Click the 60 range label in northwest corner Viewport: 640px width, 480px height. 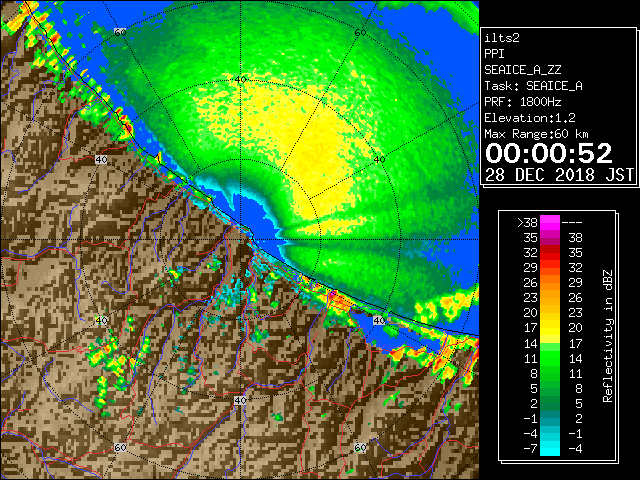pos(120,32)
